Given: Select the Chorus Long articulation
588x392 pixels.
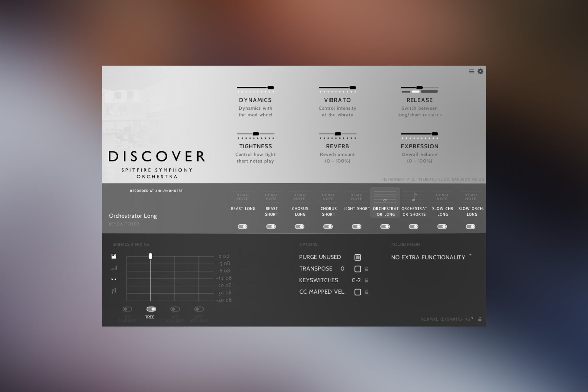Looking at the screenshot, I should tap(300, 211).
